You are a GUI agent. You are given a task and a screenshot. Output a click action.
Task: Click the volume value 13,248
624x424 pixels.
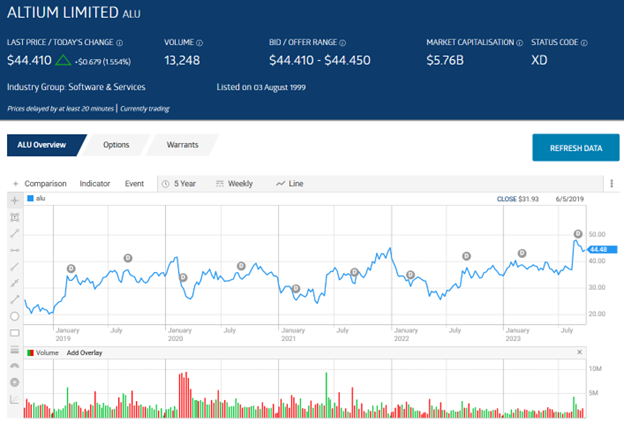click(182, 61)
